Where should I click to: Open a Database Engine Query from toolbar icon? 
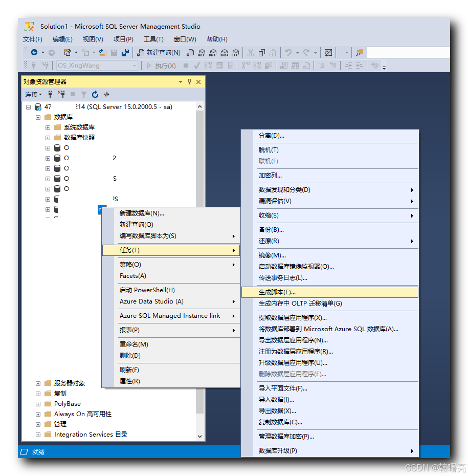pos(190,53)
